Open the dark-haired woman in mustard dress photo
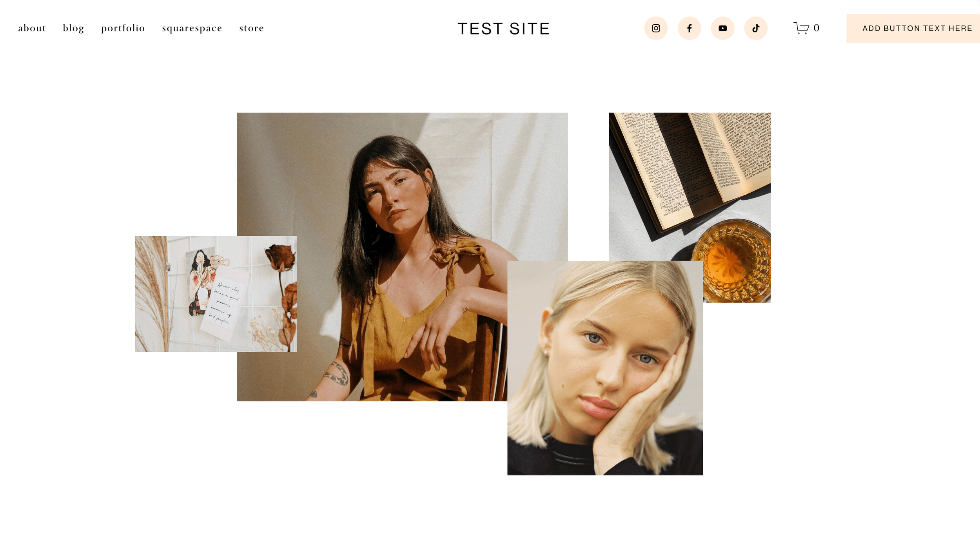The image size is (980, 535). coord(392,196)
